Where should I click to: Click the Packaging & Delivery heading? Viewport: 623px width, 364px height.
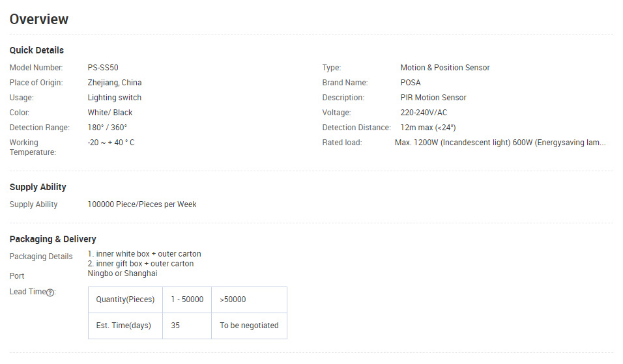pos(53,239)
